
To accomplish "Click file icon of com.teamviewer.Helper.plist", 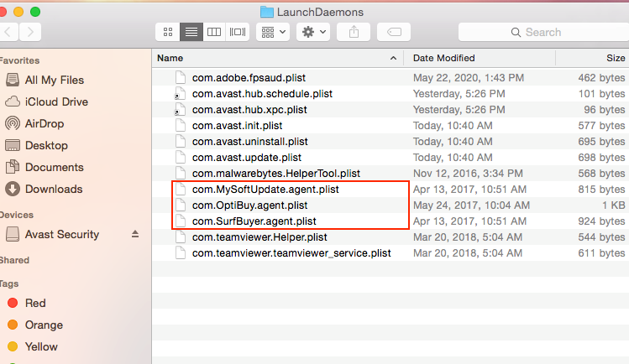I will coord(181,237).
